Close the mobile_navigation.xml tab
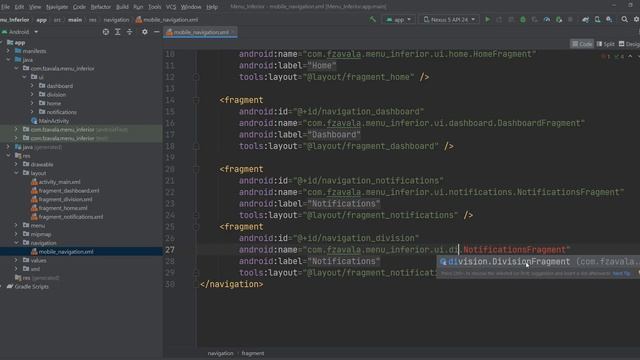The height and width of the screenshot is (360, 640). click(233, 32)
